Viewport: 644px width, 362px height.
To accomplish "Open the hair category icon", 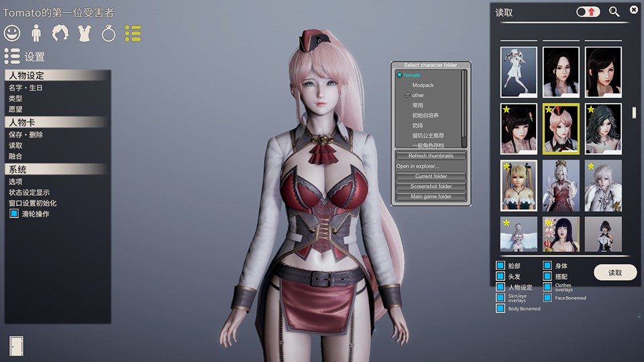I will tap(60, 32).
